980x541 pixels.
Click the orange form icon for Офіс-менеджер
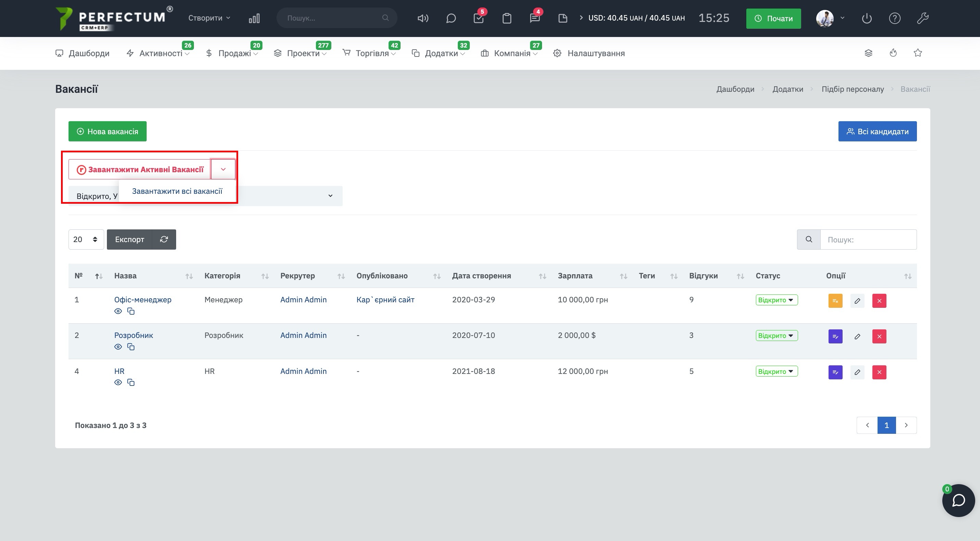coord(835,301)
